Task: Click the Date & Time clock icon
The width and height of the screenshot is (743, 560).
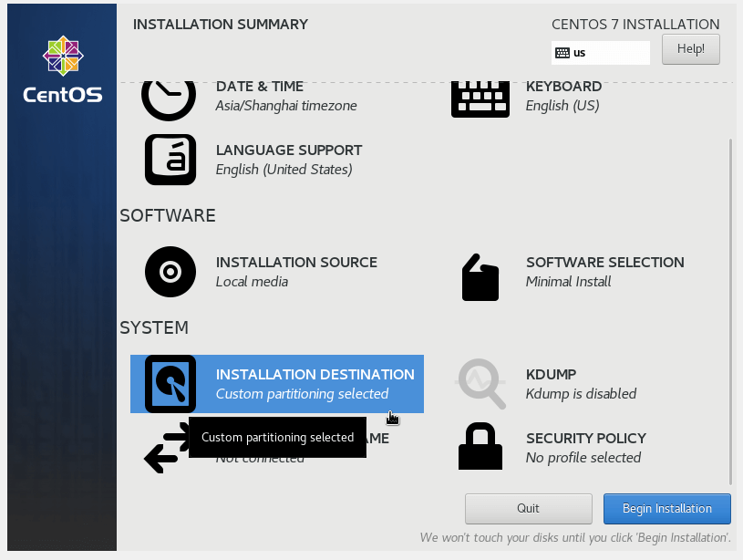Action: tap(170, 97)
